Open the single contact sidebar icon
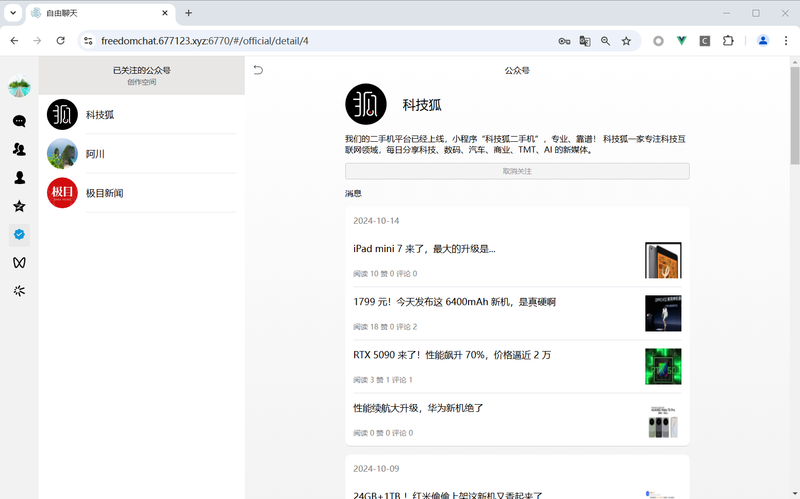This screenshot has height=499, width=800. click(19, 178)
